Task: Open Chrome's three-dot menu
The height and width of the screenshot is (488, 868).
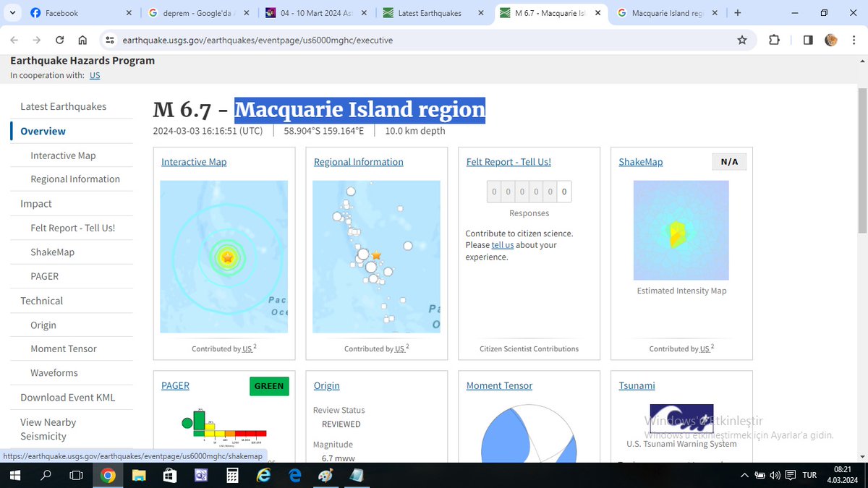Action: pyautogui.click(x=854, y=40)
